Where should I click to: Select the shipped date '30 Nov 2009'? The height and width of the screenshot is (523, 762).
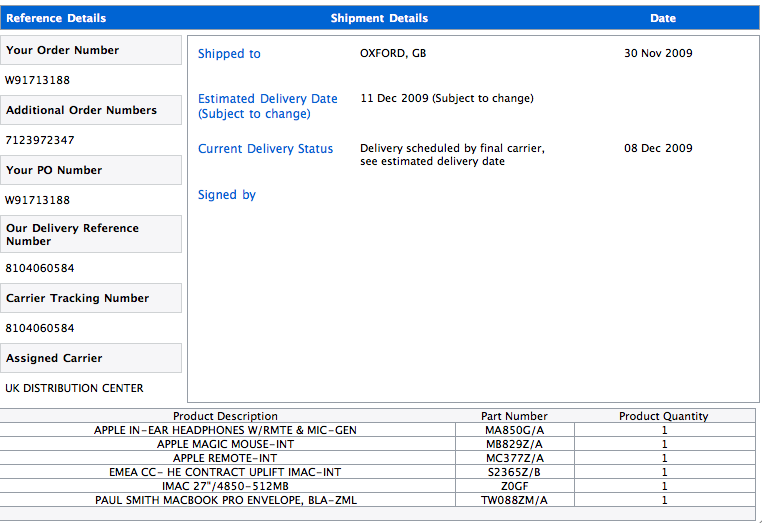pyautogui.click(x=658, y=53)
